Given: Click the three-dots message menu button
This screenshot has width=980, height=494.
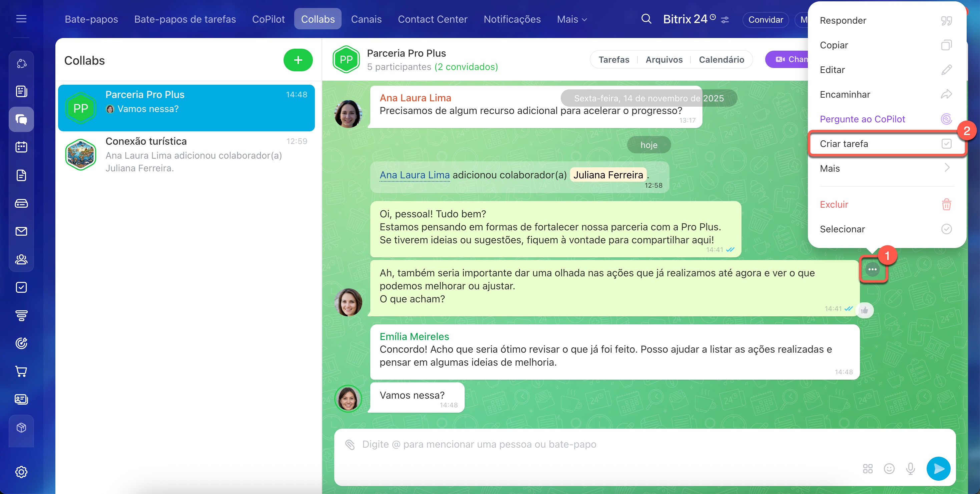Looking at the screenshot, I should point(872,269).
